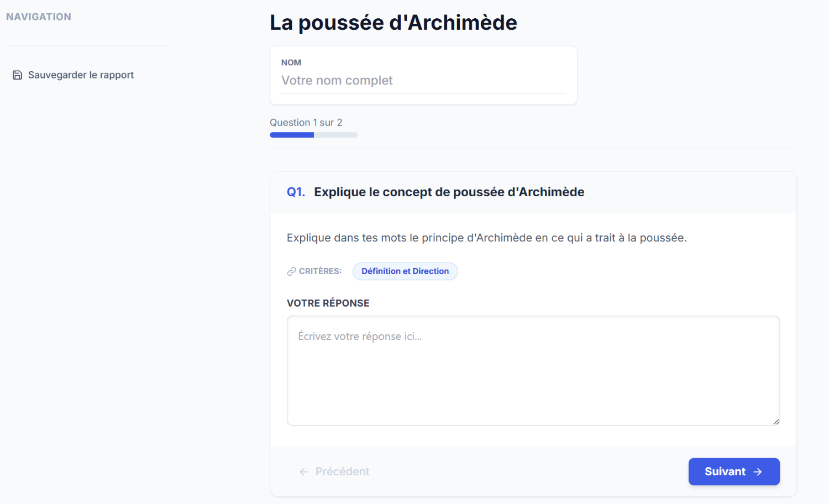
Task: Click the link icon beside CRITÈRES
Action: pos(292,271)
